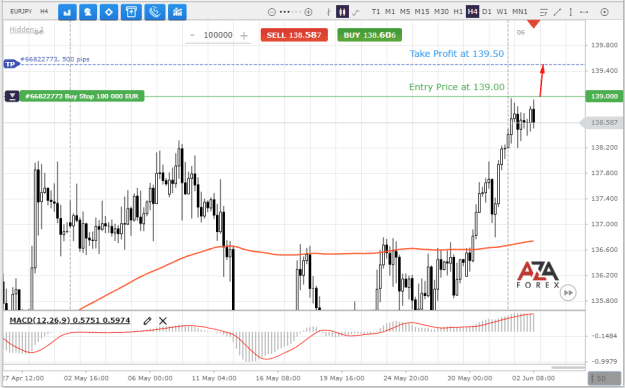Select M5 timeframe

click(405, 12)
